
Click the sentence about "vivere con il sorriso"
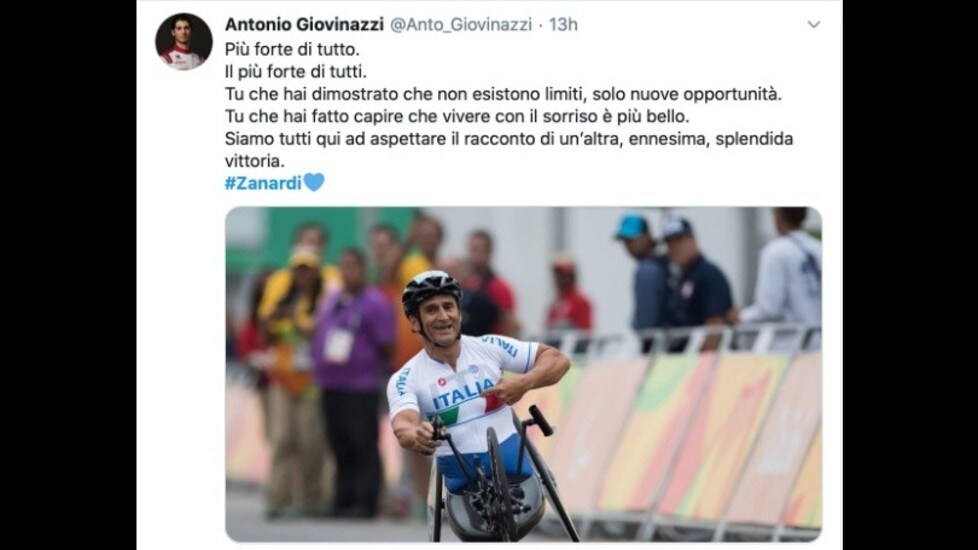(457, 117)
